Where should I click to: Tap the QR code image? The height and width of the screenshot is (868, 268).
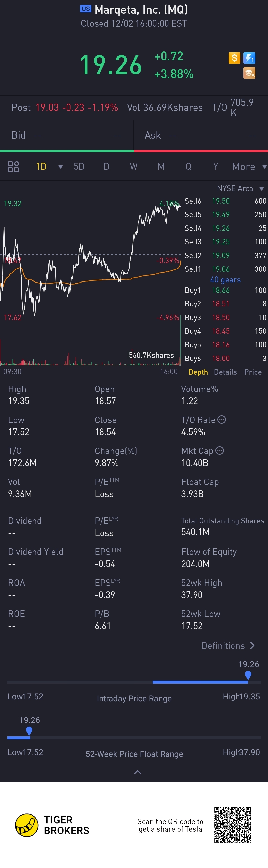tap(233, 825)
